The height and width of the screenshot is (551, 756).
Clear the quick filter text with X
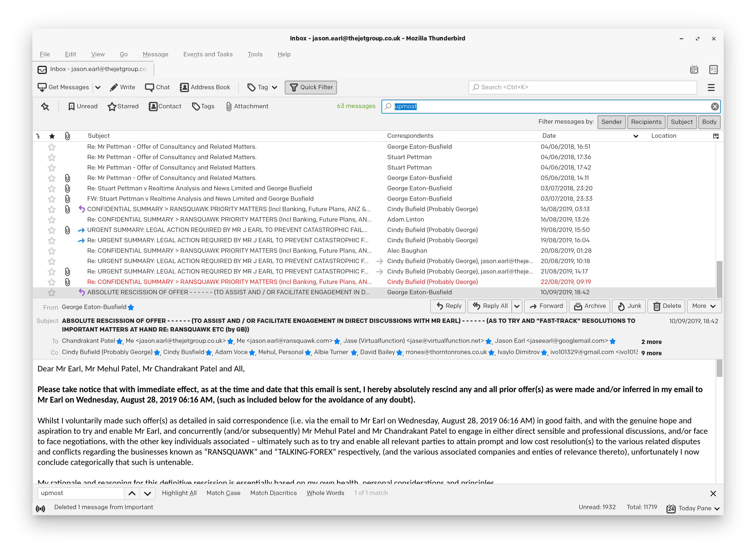pos(714,106)
